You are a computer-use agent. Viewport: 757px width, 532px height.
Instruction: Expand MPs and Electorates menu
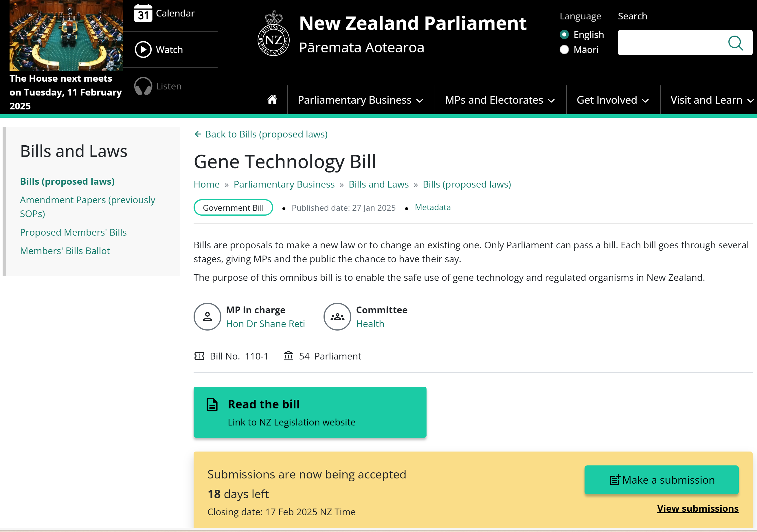[500, 100]
